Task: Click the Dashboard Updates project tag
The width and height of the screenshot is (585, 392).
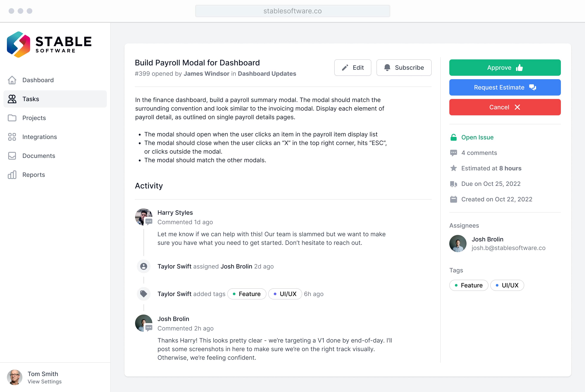Action: click(x=267, y=73)
